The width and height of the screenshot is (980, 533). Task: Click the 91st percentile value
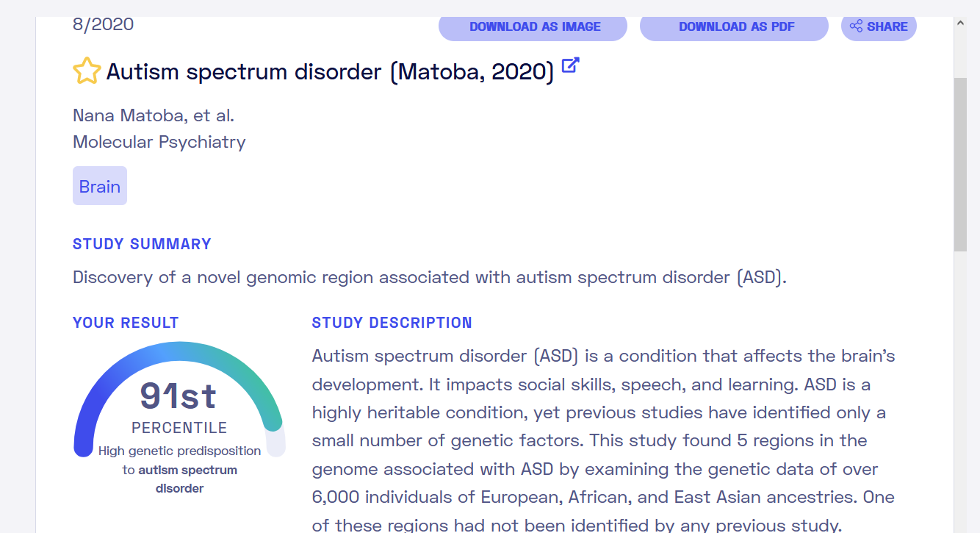[179, 396]
